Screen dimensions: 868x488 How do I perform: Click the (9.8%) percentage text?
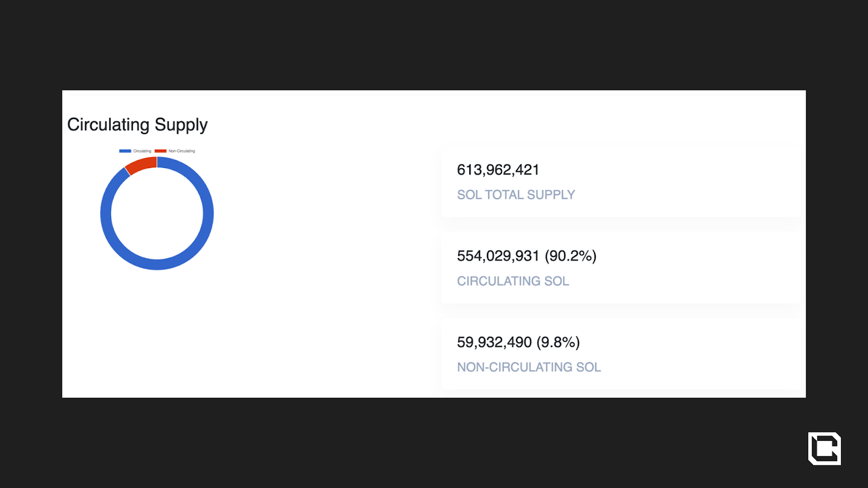(558, 342)
